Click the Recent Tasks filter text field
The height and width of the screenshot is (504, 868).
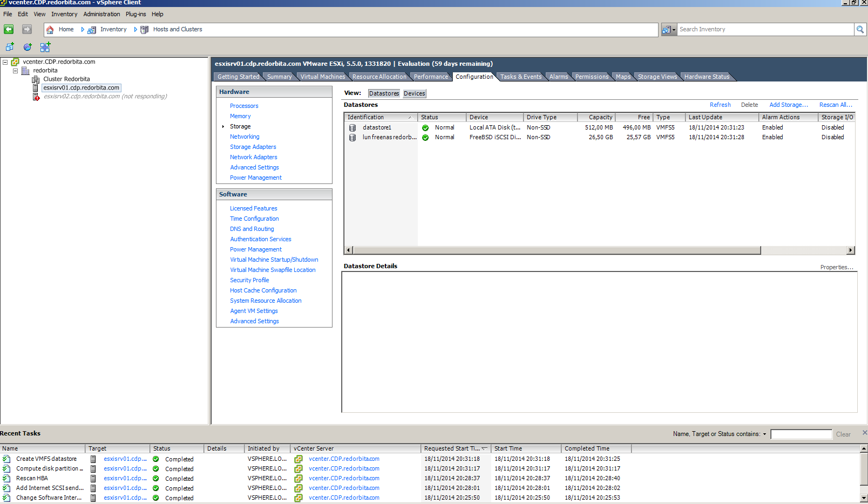pos(801,434)
